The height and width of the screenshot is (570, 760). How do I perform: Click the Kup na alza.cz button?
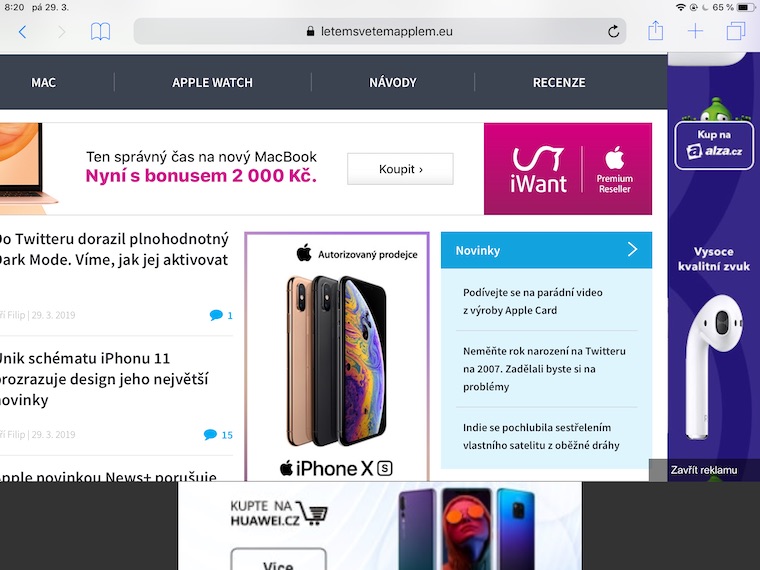click(714, 145)
